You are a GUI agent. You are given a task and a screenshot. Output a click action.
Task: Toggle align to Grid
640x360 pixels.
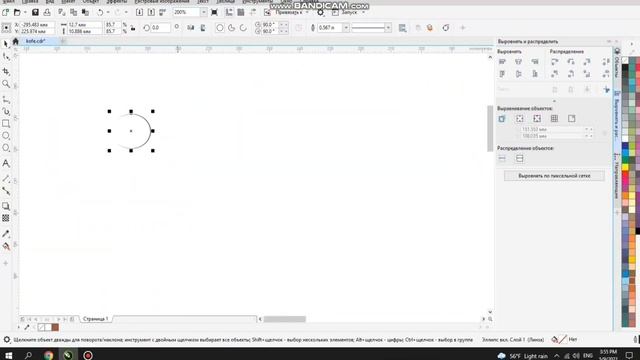click(x=554, y=119)
